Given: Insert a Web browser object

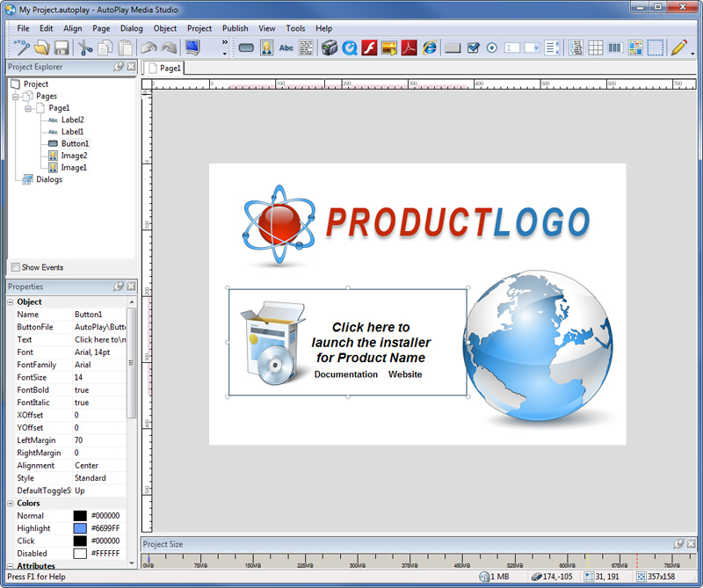Looking at the screenshot, I should click(430, 47).
